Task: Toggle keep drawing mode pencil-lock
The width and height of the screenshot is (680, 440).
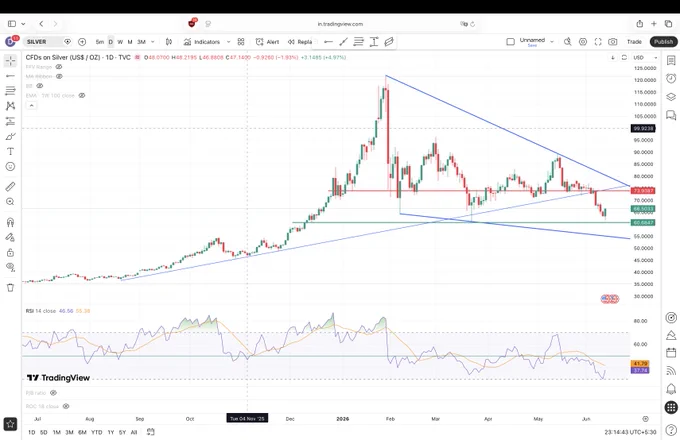Action: pos(10,238)
